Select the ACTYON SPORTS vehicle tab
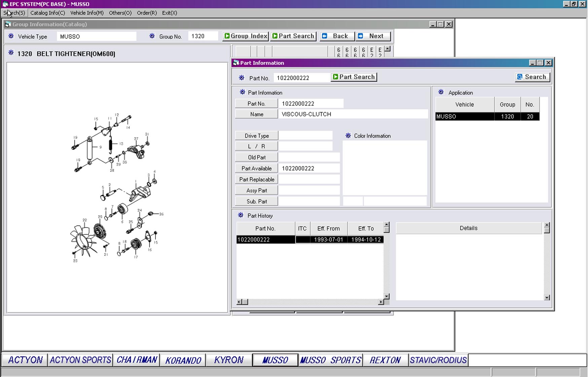Viewport: 588px width, 377px height. pyautogui.click(x=80, y=360)
